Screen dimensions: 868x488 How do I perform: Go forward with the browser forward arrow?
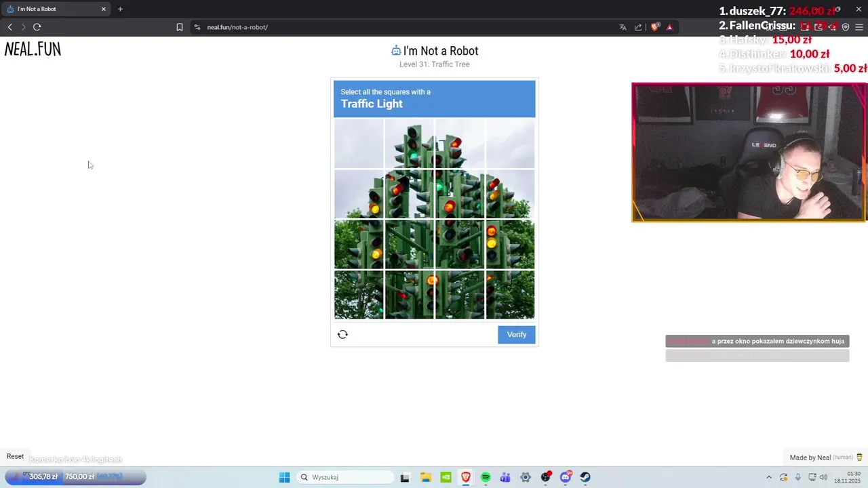23,27
